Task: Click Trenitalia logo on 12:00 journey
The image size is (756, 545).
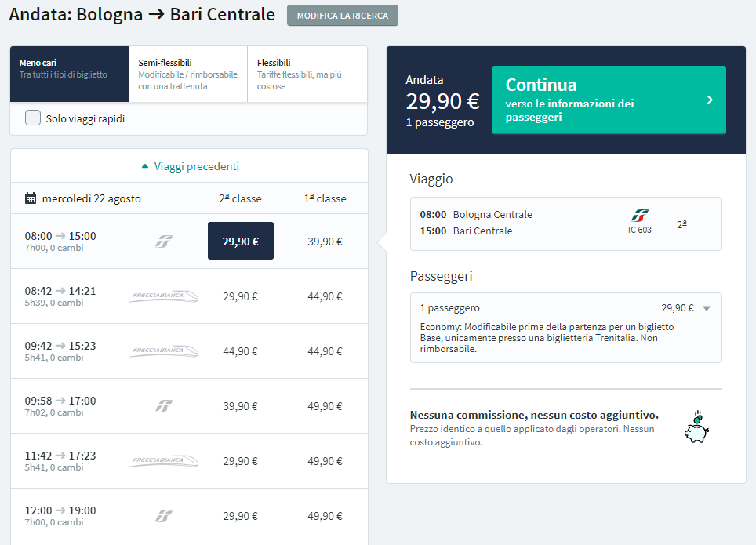Action: pyautogui.click(x=164, y=516)
